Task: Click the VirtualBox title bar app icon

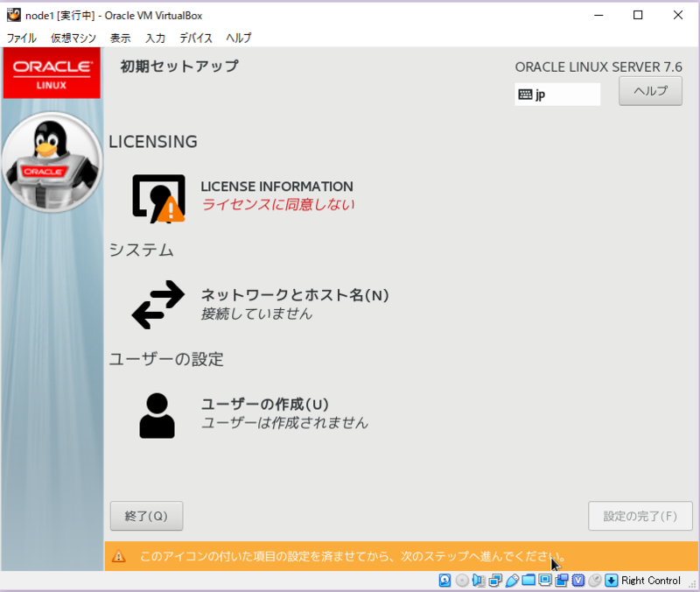Action: click(14, 15)
